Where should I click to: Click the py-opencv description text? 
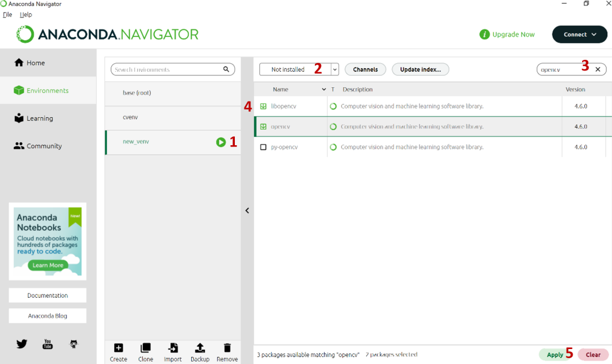tap(412, 147)
